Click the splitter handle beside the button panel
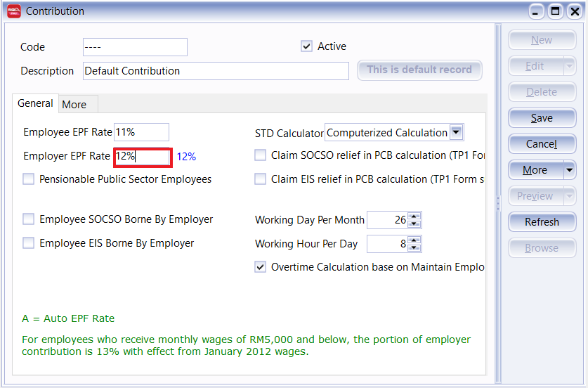The height and width of the screenshot is (388, 588). (498, 204)
